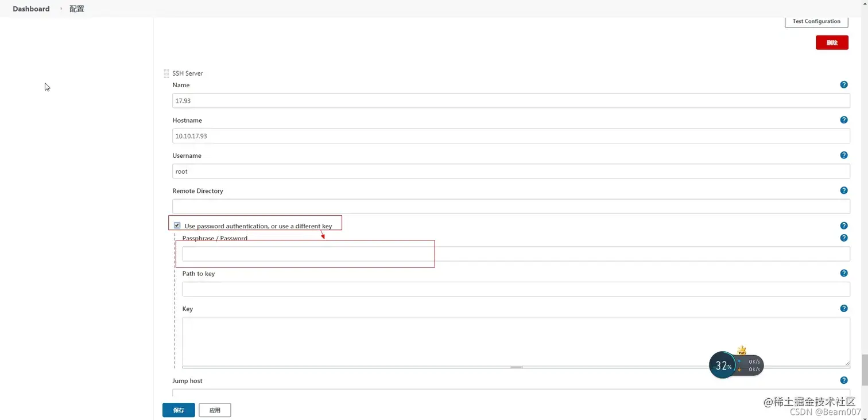
Task: Focus the Passphrase / Password input
Action: [516, 254]
